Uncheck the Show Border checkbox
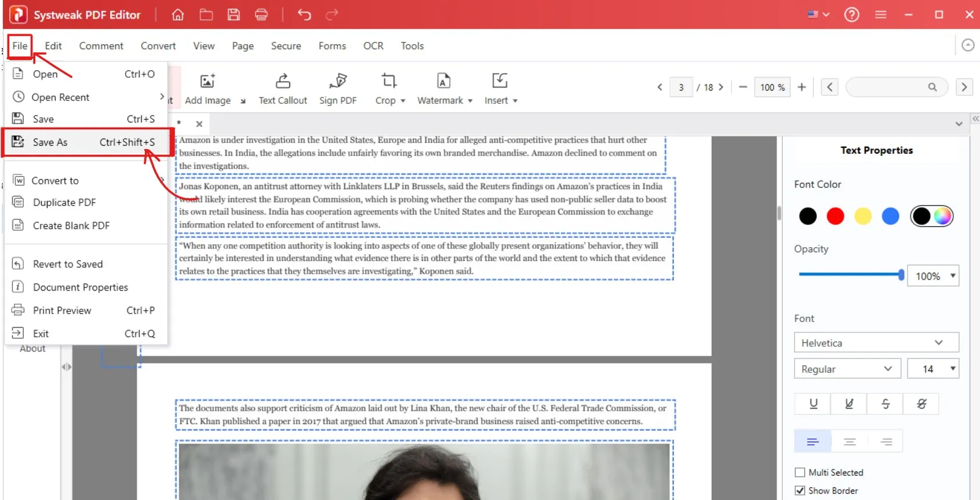This screenshot has width=980, height=500. tap(800, 491)
